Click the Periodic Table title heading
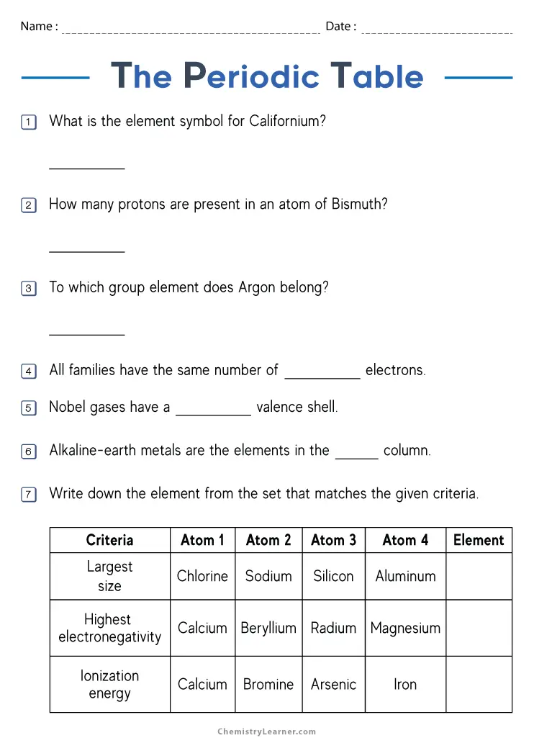The width and height of the screenshot is (534, 756). click(267, 76)
